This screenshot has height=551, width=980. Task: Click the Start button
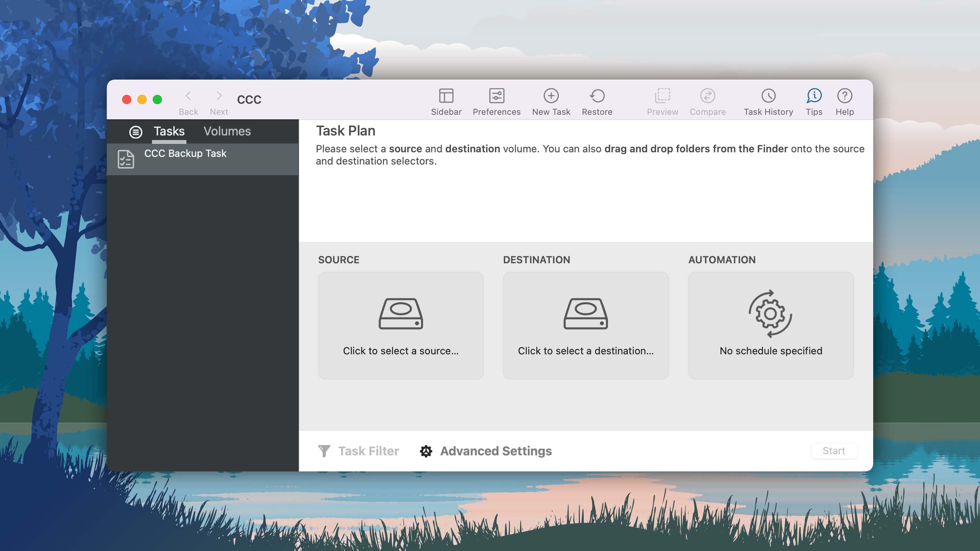834,451
